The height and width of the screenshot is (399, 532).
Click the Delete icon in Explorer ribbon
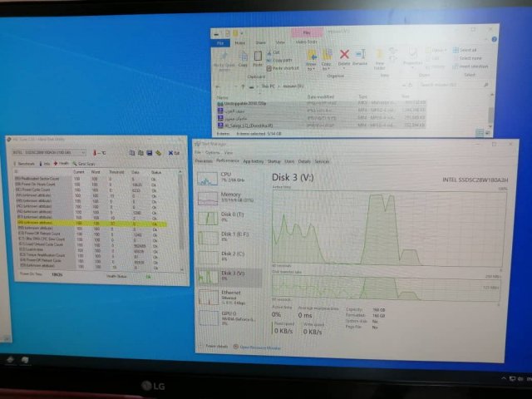344,56
